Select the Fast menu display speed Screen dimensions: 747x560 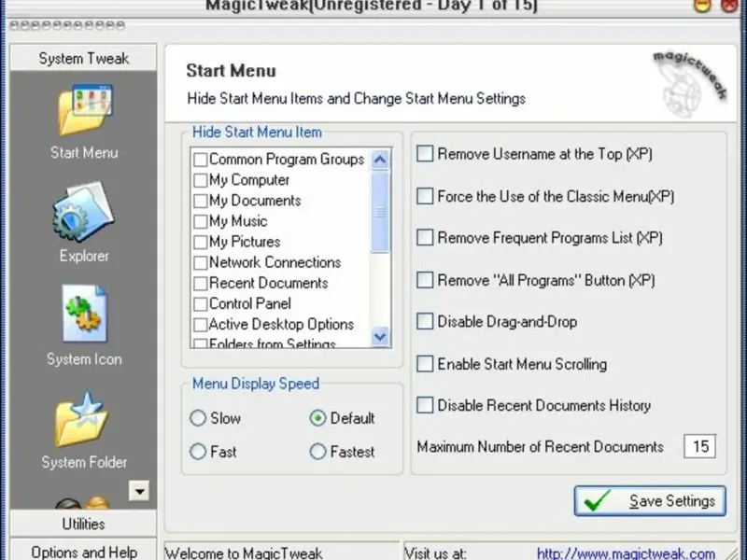click(198, 452)
